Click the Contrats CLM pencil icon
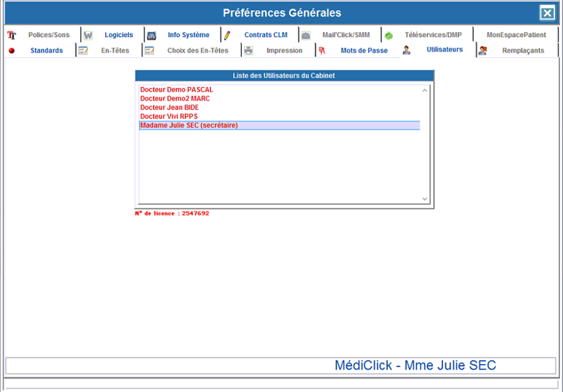 click(227, 35)
